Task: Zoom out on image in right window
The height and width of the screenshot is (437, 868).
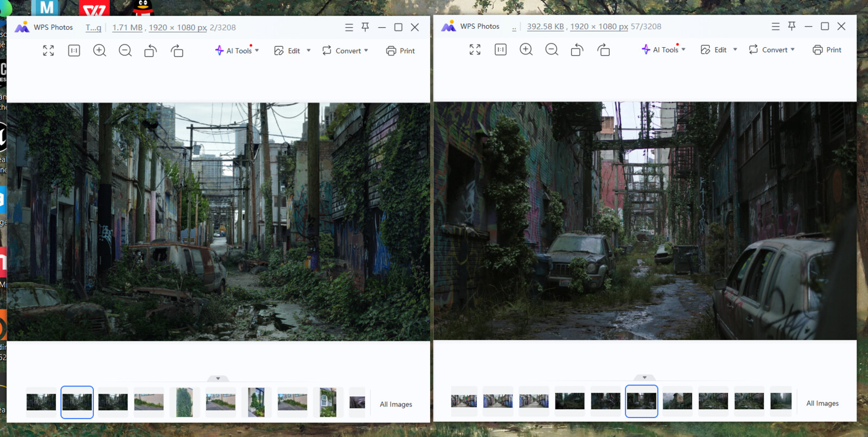Action: (x=551, y=49)
